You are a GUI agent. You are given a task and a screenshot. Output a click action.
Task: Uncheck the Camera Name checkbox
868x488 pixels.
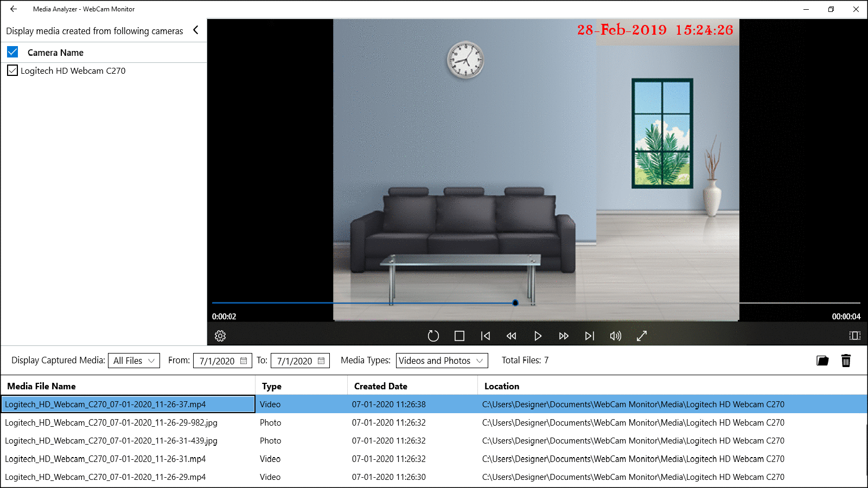(x=12, y=52)
